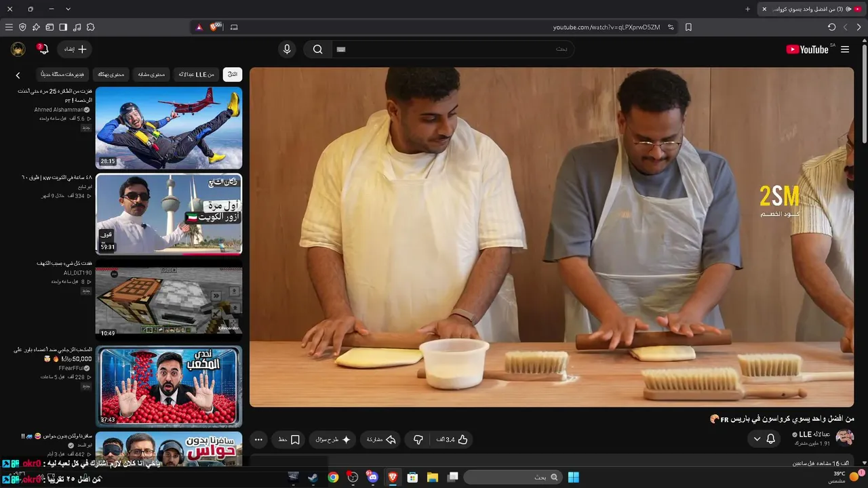Viewport: 868px width, 488px height.
Task: Open Microsoft Store from the taskbar
Action: tap(412, 477)
